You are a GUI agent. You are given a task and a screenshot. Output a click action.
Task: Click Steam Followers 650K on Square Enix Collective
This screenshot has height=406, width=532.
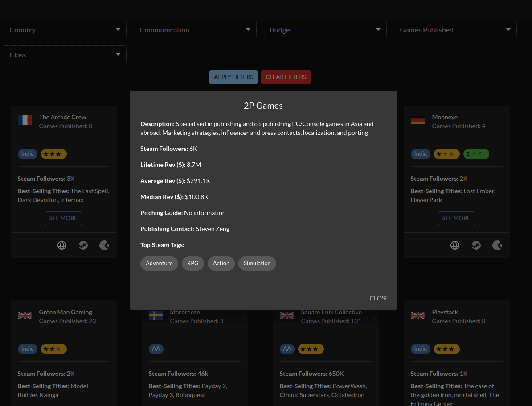(x=311, y=374)
